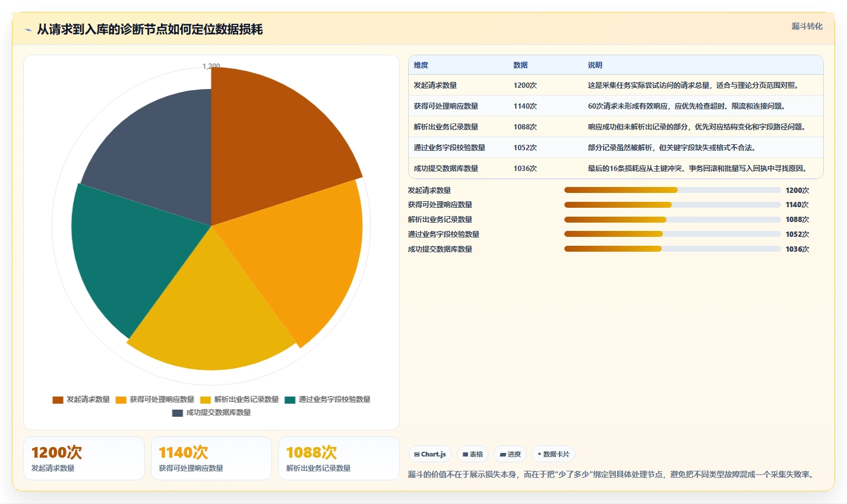Select table cell 解析出业务记录数量
The image size is (847, 504).
[x=446, y=127]
